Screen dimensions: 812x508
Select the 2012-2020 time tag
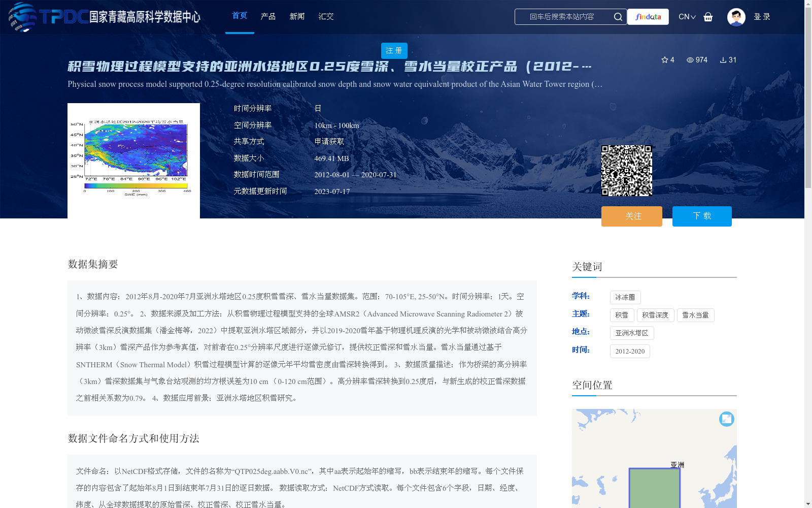tap(630, 351)
